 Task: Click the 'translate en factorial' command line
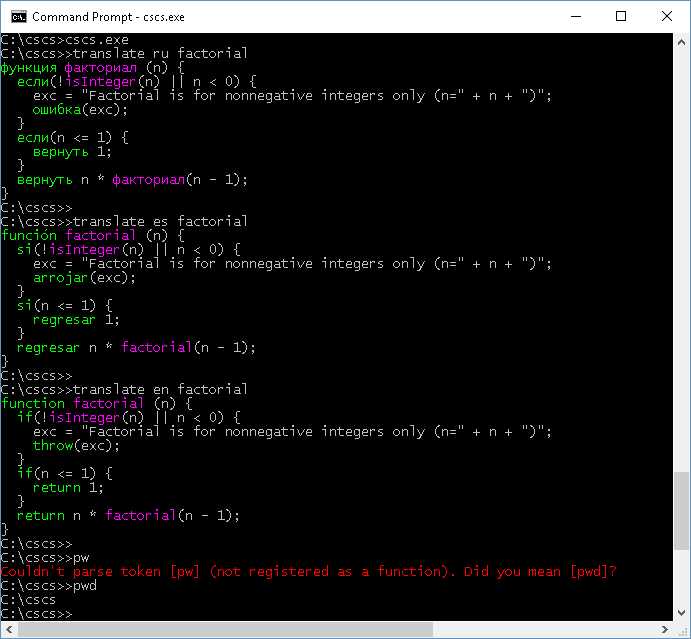click(x=124, y=390)
